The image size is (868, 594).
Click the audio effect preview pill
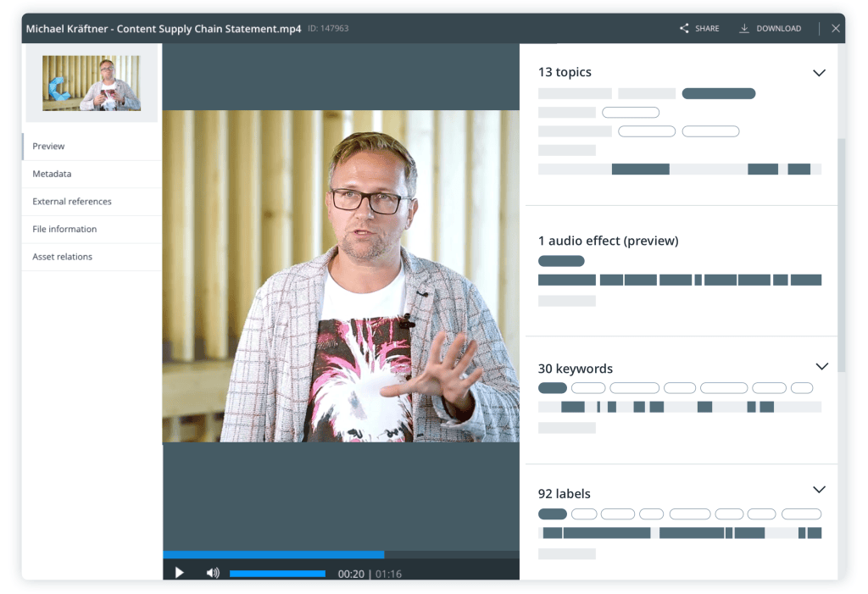560,261
